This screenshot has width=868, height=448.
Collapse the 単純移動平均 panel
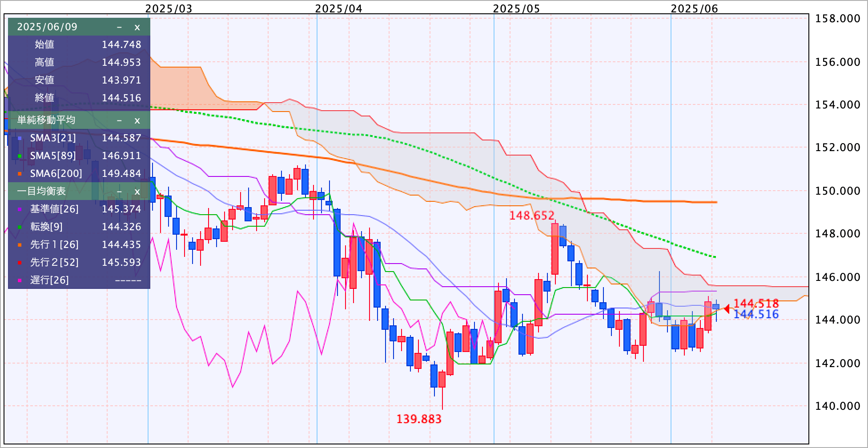coord(119,120)
